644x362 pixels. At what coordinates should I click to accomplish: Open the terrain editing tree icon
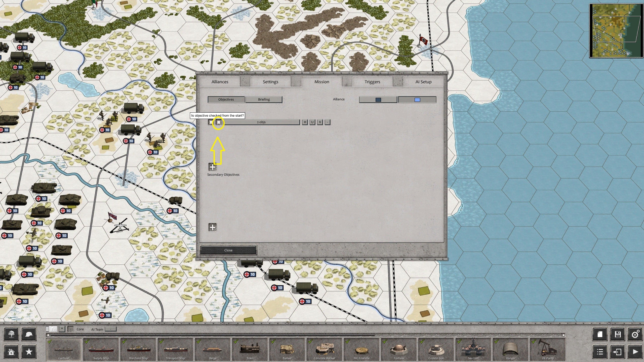pos(11,334)
